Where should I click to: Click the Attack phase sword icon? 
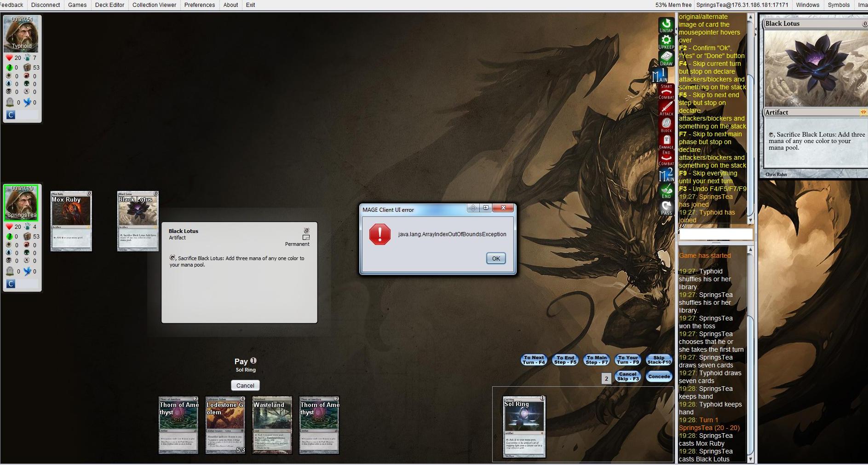tap(666, 108)
